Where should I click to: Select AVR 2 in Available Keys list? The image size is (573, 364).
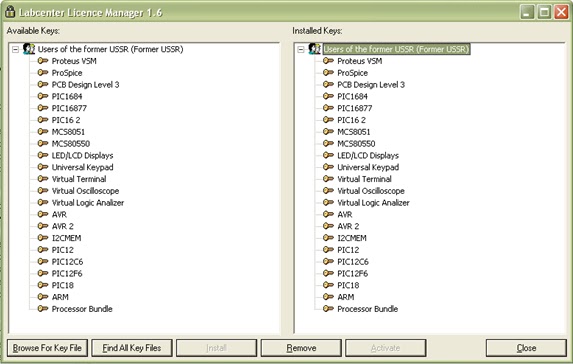tap(62, 226)
